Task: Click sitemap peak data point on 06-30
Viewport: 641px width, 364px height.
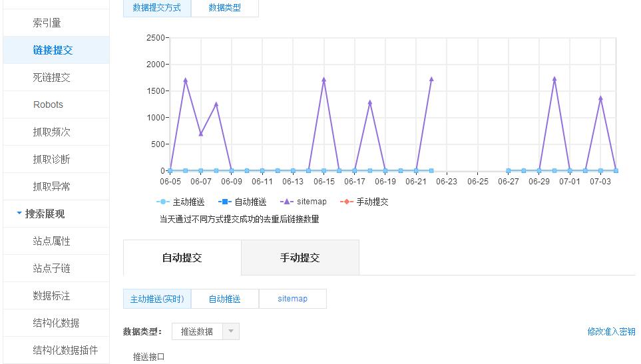Action: (554, 79)
